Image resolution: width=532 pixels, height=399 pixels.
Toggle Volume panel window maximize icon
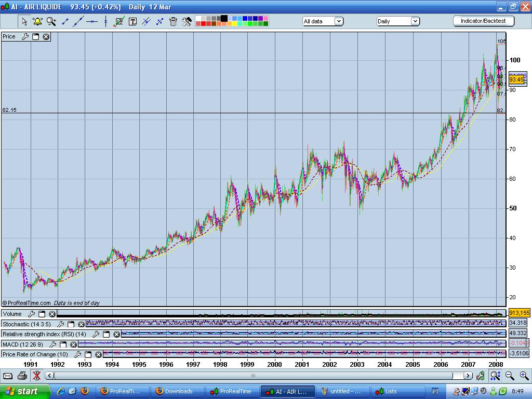click(x=42, y=314)
